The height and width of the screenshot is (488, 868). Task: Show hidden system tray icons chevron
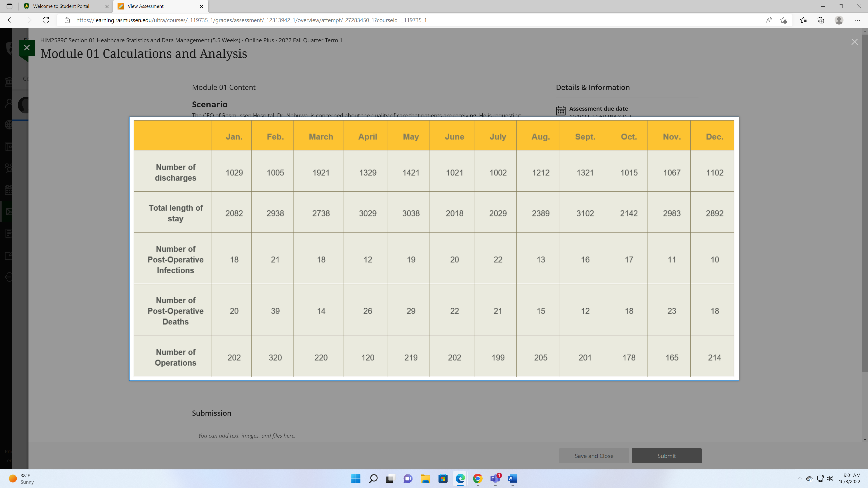800,479
